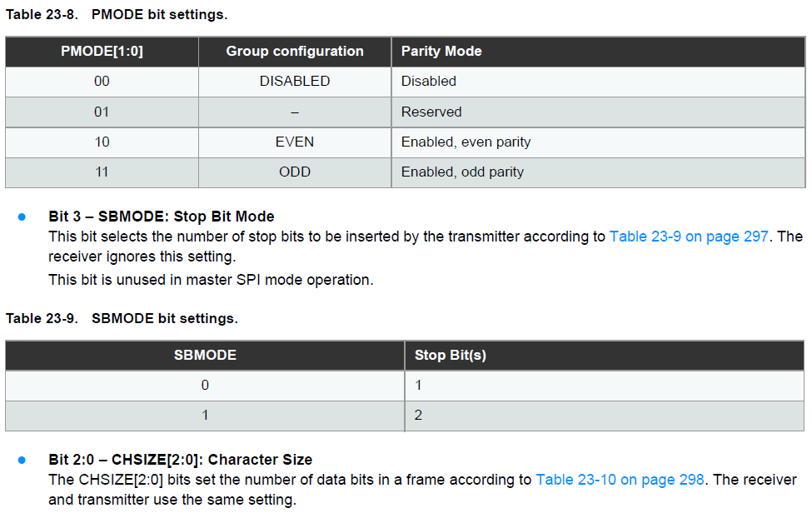This screenshot has height=523, width=812.
Task: Select the EVEN group configuration cell
Action: pyautogui.click(x=295, y=142)
